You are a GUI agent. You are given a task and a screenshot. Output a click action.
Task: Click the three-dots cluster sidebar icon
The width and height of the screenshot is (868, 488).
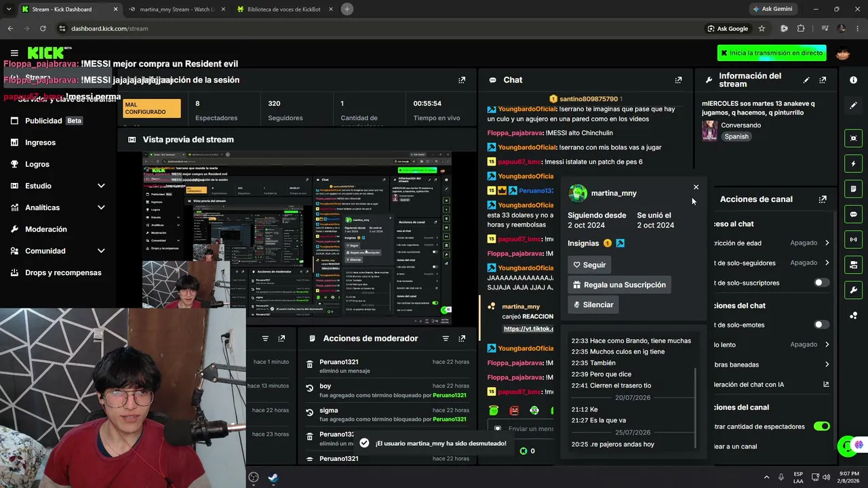[x=853, y=315]
